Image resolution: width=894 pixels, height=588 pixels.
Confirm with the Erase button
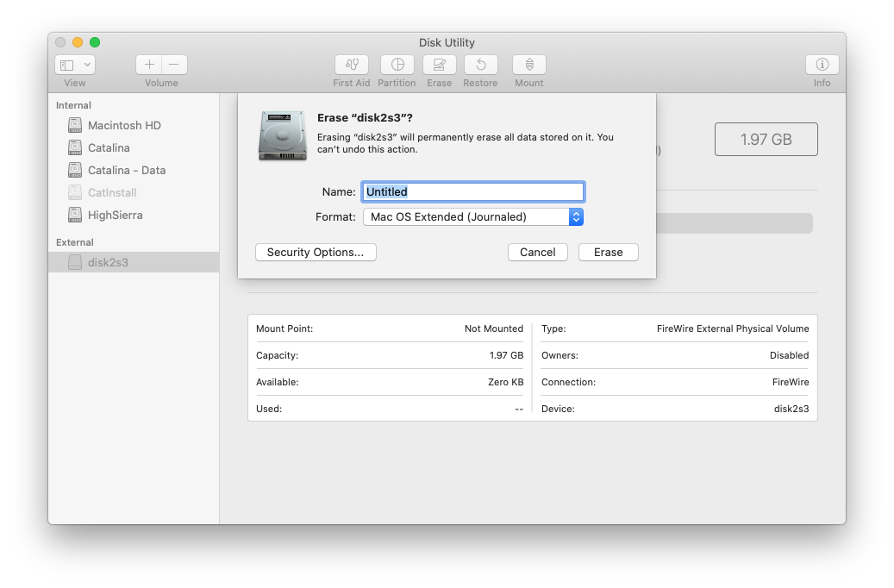pos(609,252)
